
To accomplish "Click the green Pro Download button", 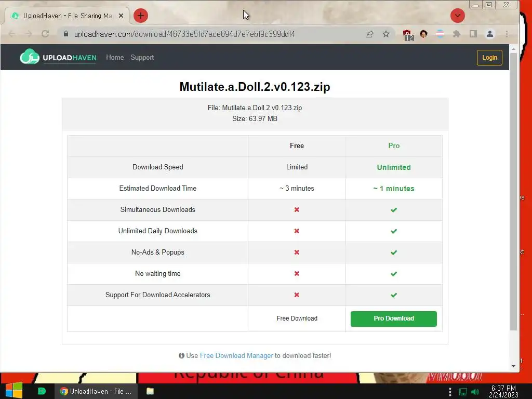I will 394,318.
